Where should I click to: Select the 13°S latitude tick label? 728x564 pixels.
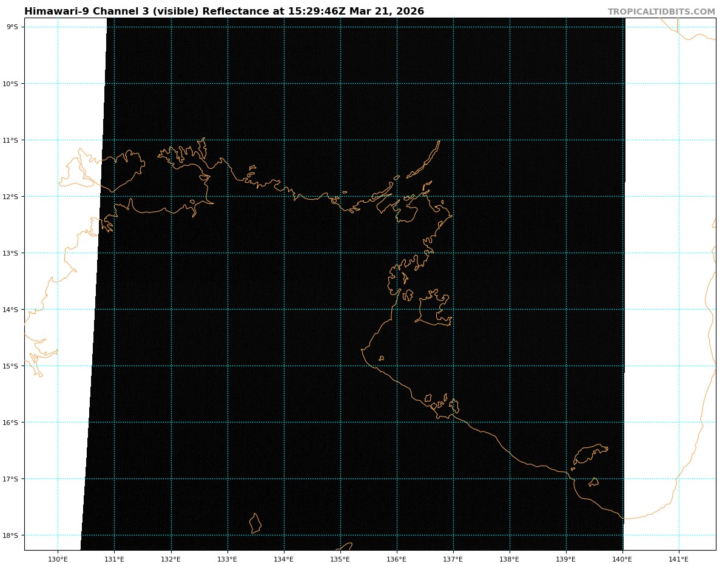[x=11, y=253]
